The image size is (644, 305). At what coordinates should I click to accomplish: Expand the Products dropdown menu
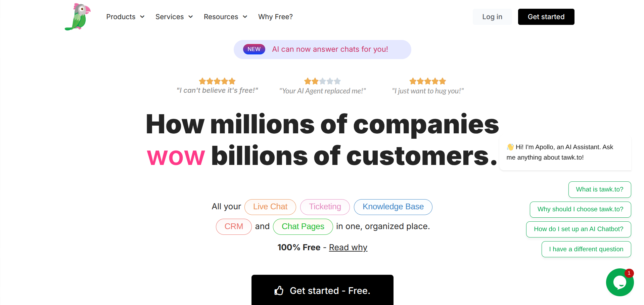pyautogui.click(x=125, y=17)
